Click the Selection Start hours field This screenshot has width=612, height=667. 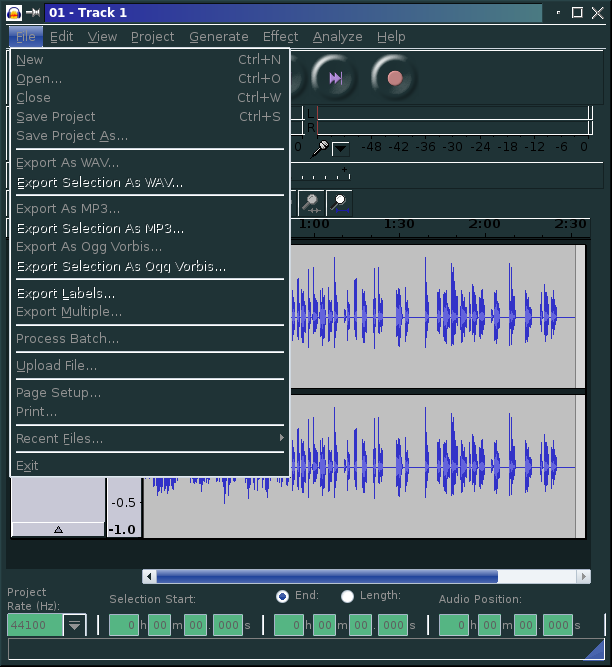(x=123, y=625)
